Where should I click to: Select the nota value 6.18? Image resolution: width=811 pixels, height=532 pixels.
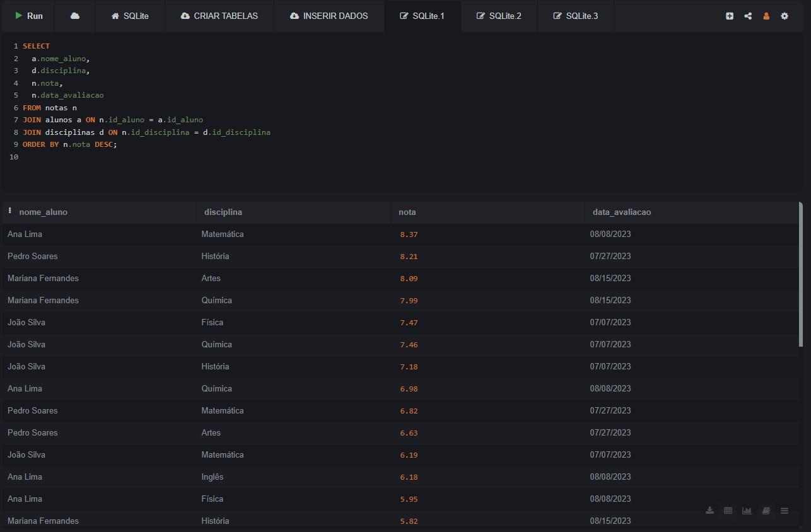[409, 477]
